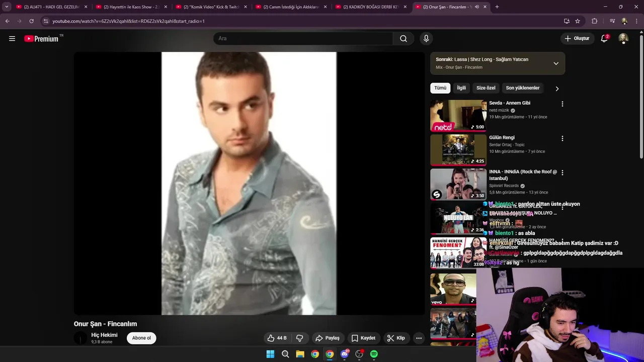This screenshot has width=644, height=362.
Task: Open the notifications bell
Action: coord(605,38)
